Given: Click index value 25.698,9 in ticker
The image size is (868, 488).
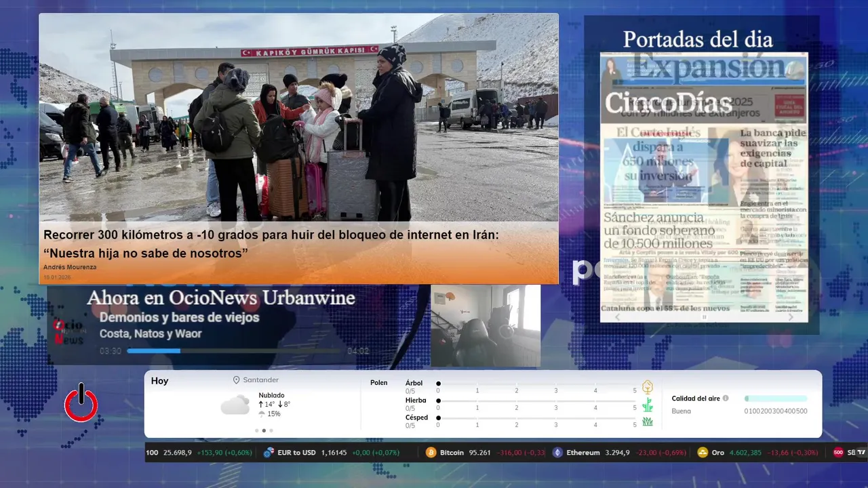Looking at the screenshot, I should (178, 453).
